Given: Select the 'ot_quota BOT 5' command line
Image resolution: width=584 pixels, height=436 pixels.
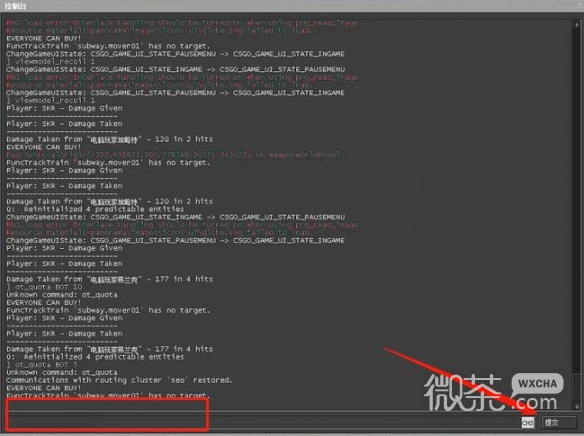Looking at the screenshot, I should click(x=42, y=365).
